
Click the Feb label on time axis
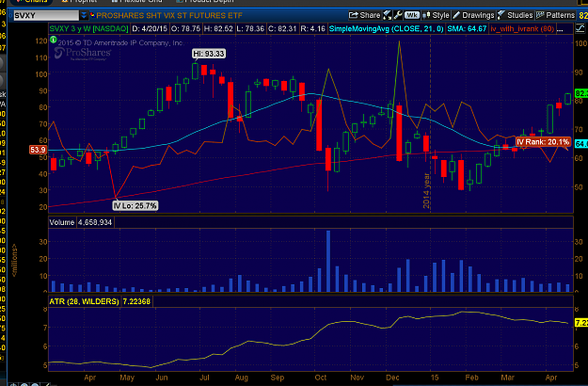click(x=471, y=378)
